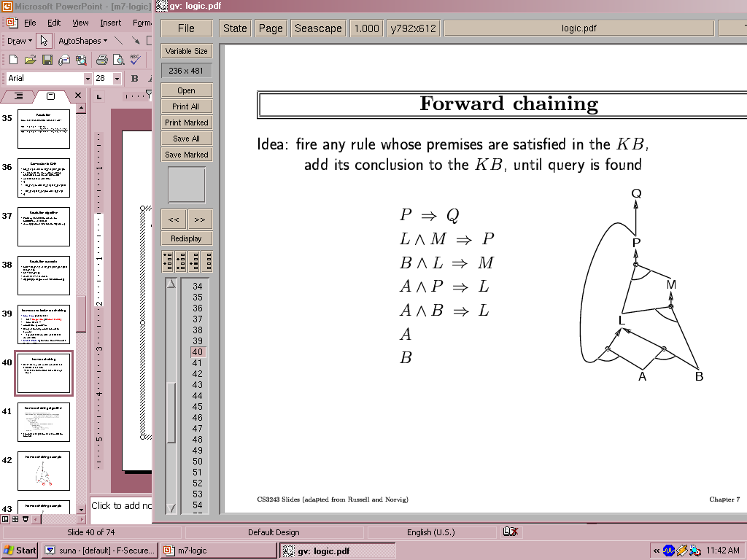
Task: Run the spelling check icon
Action: (x=136, y=60)
